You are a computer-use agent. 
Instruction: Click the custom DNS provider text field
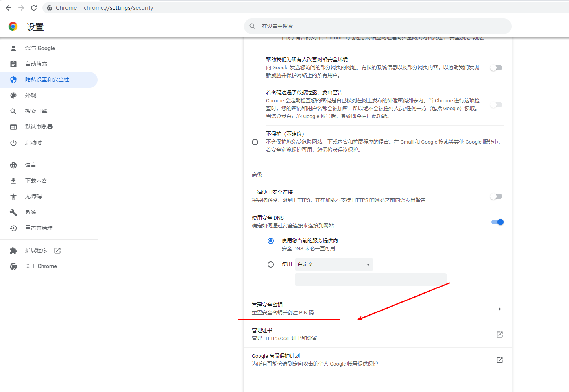(370, 279)
